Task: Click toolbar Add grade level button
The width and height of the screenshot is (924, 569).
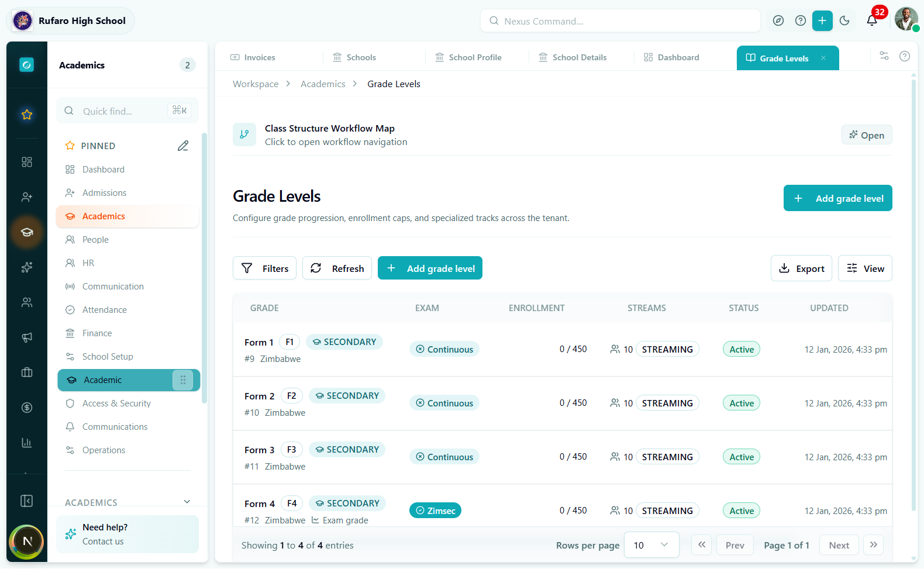Action: [430, 268]
